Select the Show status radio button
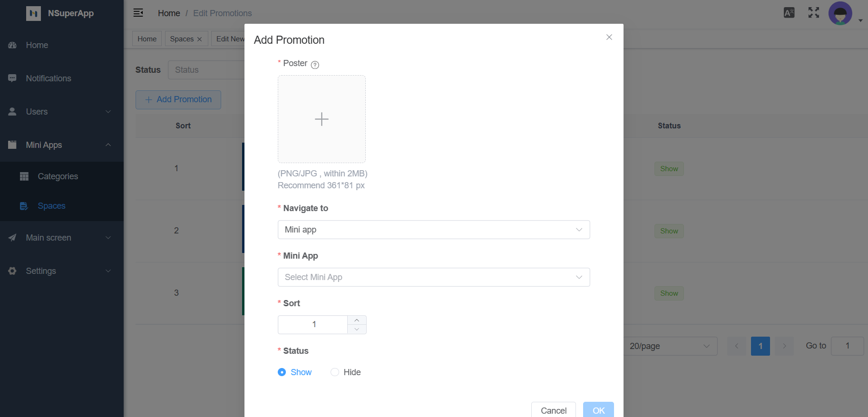 click(282, 372)
